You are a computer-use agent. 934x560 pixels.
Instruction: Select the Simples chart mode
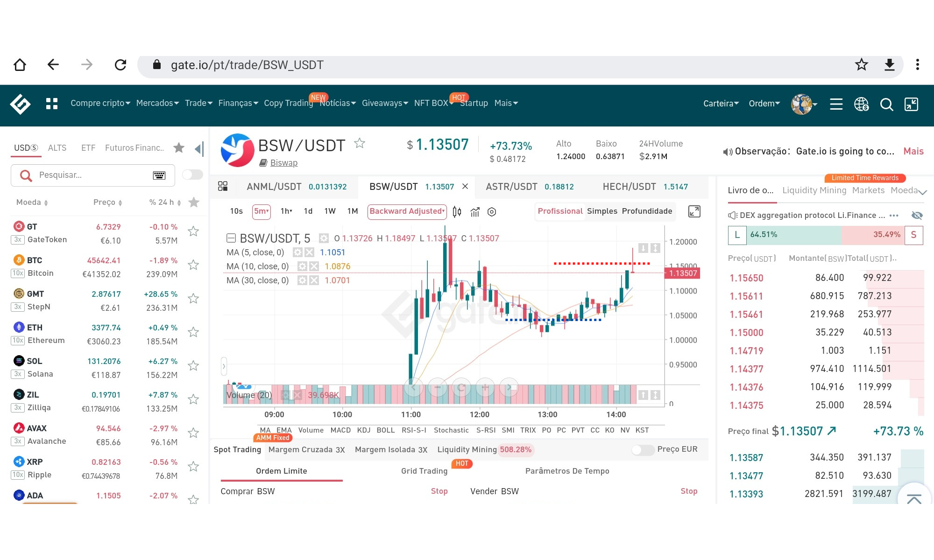click(x=602, y=211)
